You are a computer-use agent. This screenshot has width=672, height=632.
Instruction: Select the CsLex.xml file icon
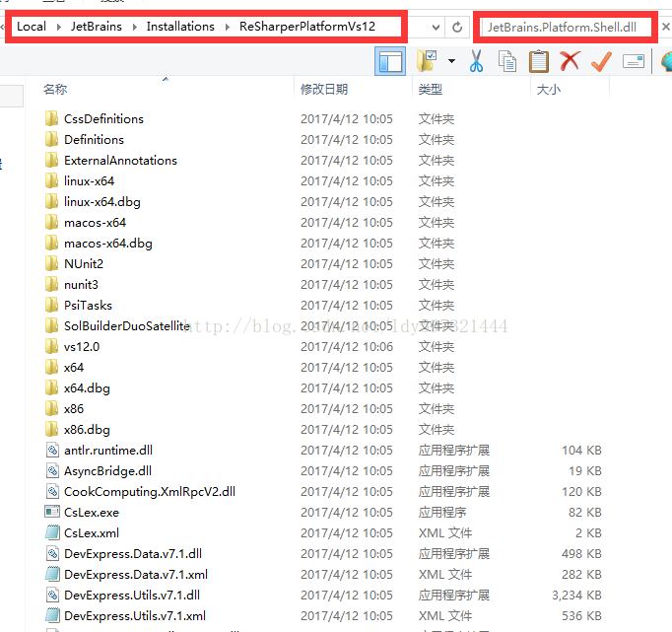pos(52,532)
